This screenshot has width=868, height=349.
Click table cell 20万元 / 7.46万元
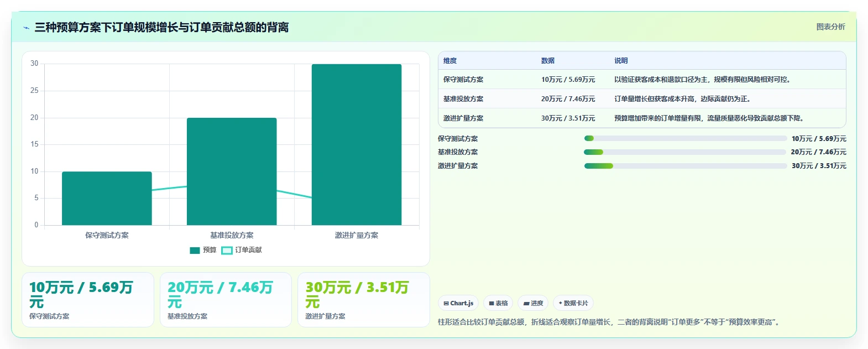click(x=568, y=99)
